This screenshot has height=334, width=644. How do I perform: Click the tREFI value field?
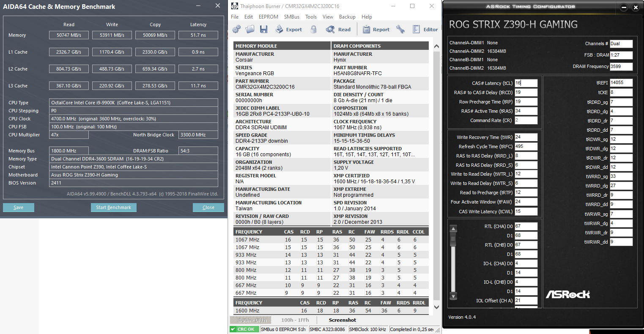point(621,83)
